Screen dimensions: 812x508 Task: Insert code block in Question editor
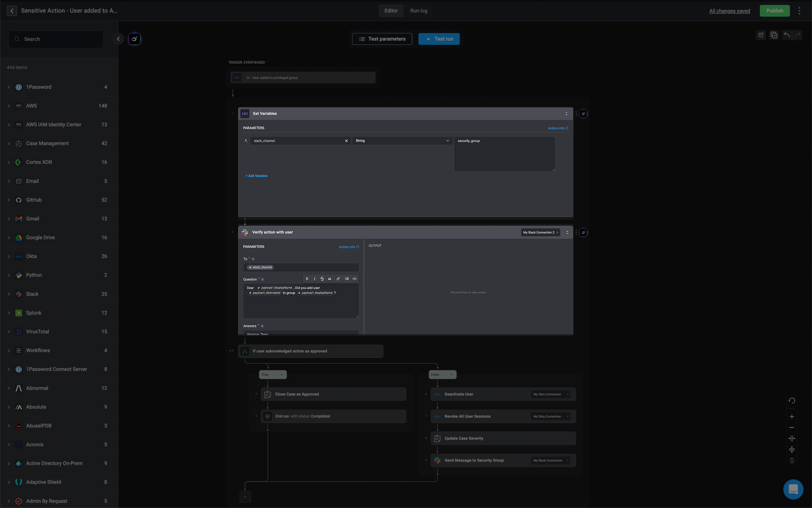(355, 279)
